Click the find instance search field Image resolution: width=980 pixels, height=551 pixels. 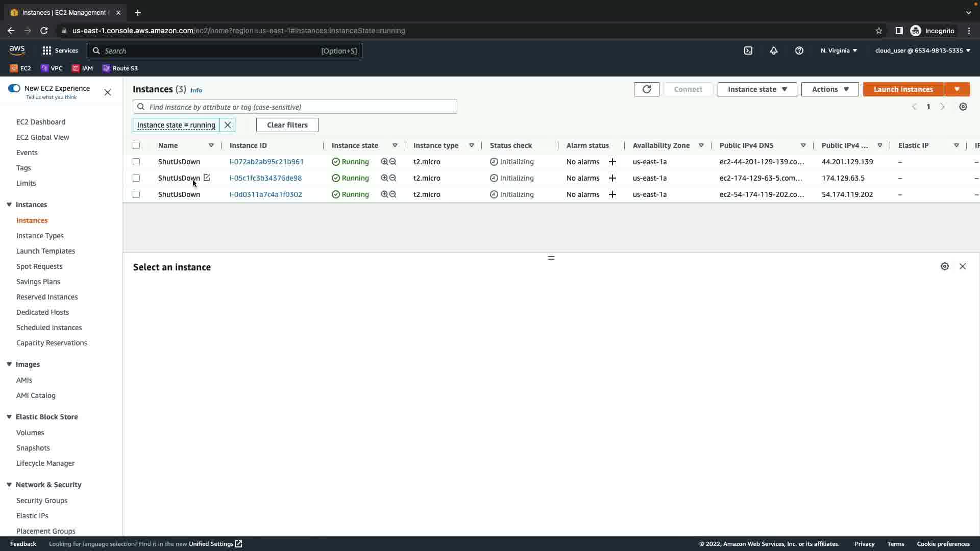click(301, 107)
